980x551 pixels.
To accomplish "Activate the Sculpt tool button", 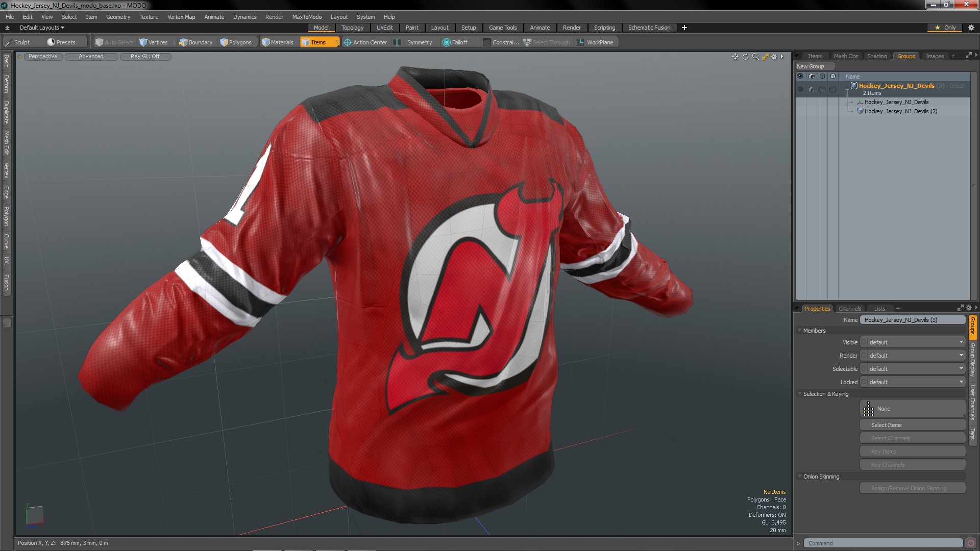I will point(23,42).
